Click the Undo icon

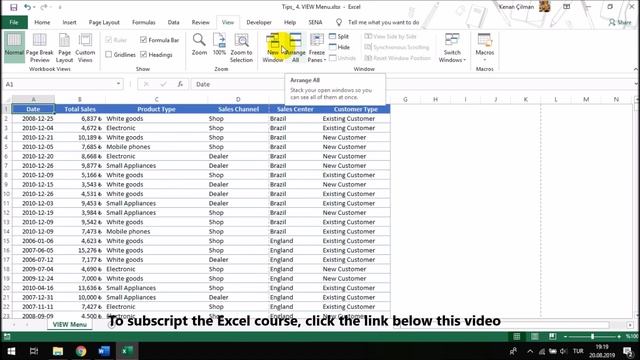pos(27,7)
